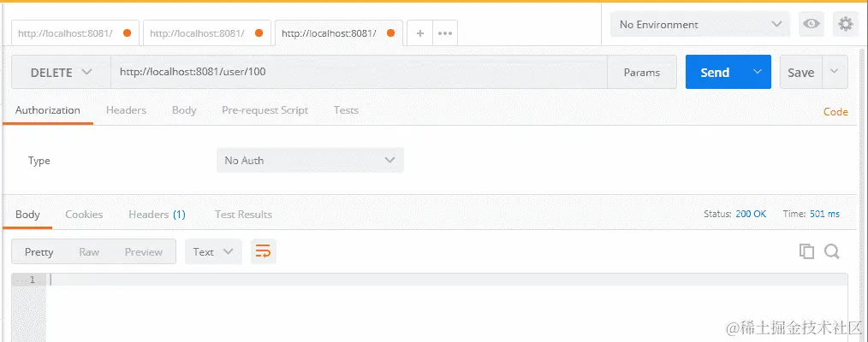The width and height of the screenshot is (868, 342).
Task: Expand the Send button arrow options
Action: coord(758,72)
